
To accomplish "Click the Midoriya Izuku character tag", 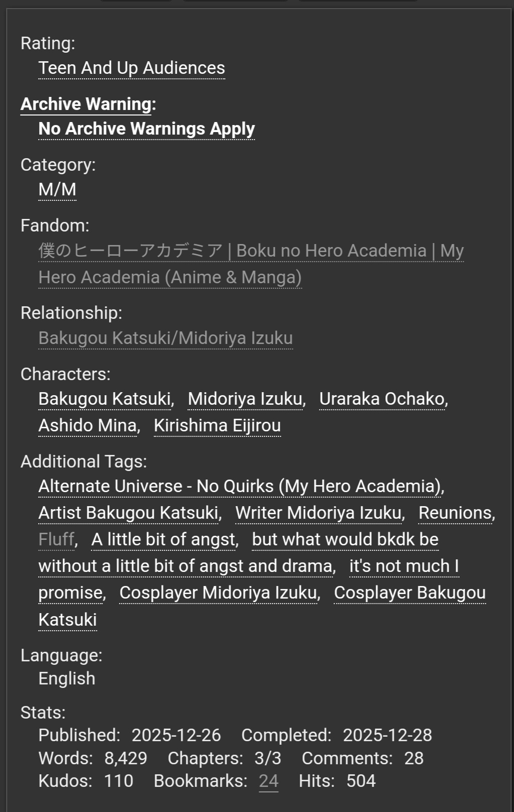I will pyautogui.click(x=246, y=399).
